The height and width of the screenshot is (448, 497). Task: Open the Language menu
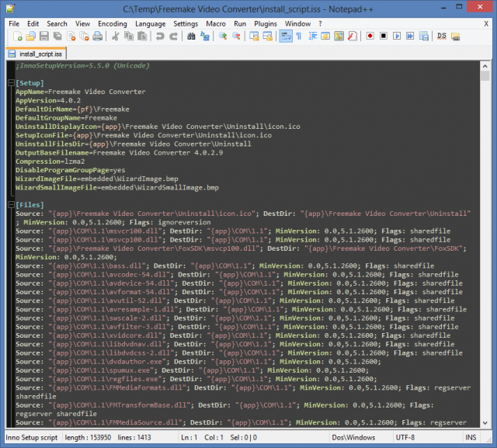click(x=150, y=23)
